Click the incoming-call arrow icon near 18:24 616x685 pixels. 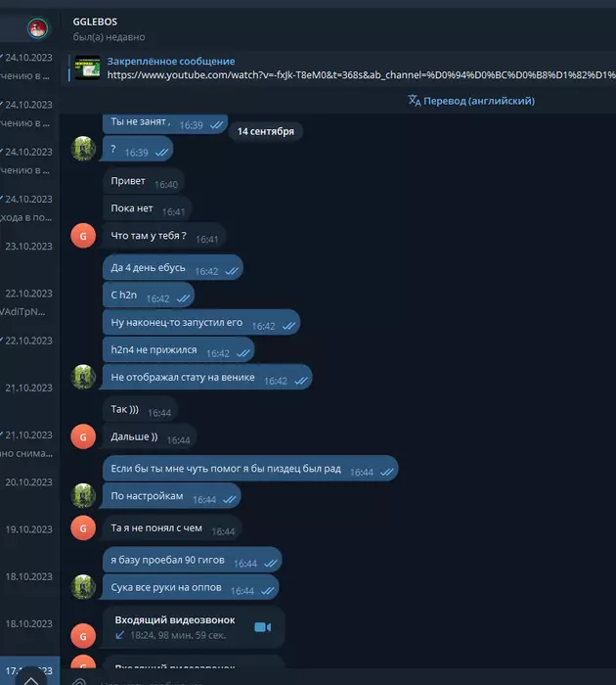[119, 635]
